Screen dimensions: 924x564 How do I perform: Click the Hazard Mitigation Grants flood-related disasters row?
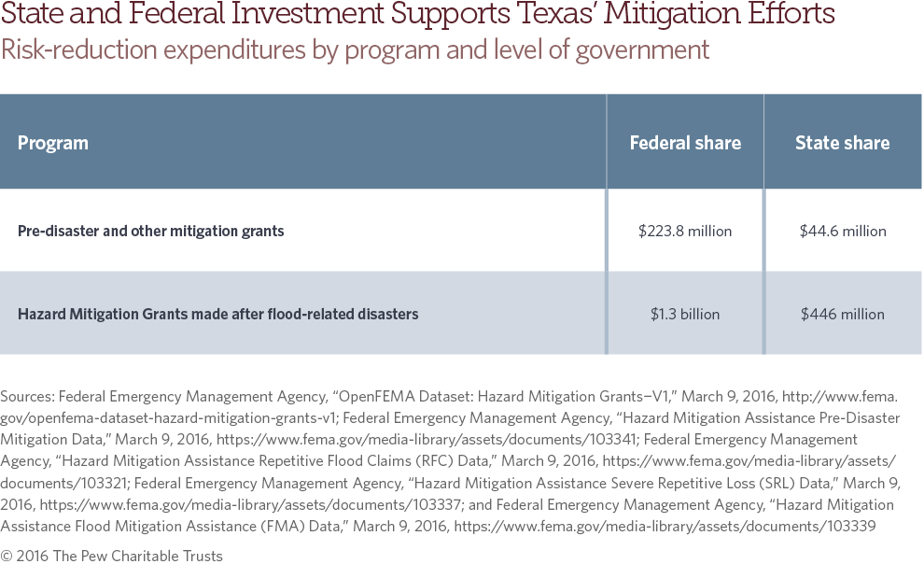click(217, 314)
